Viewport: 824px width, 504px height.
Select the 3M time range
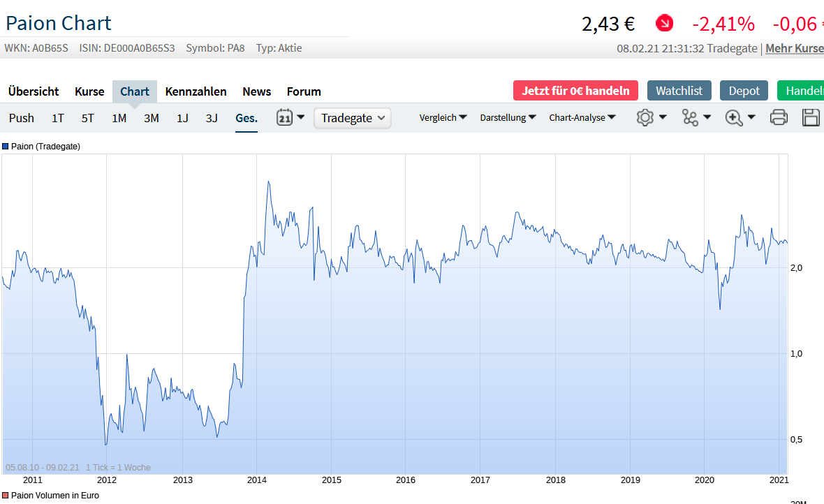(x=152, y=118)
